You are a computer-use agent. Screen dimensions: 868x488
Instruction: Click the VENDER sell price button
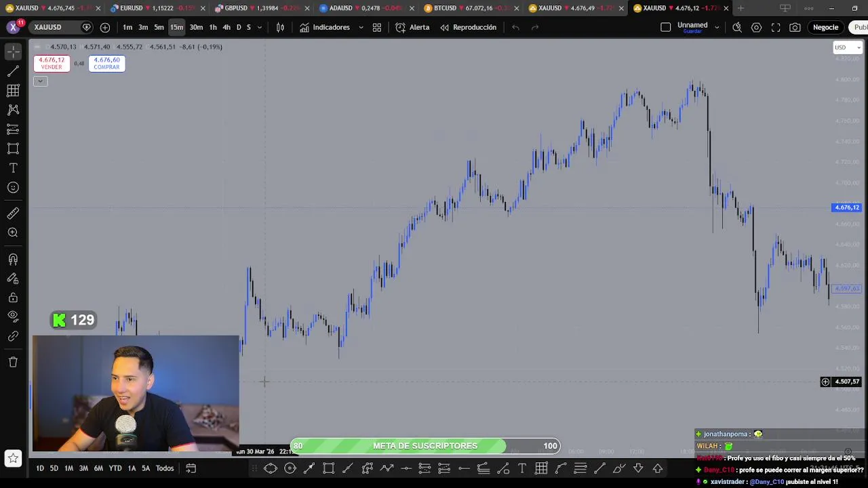(52, 63)
